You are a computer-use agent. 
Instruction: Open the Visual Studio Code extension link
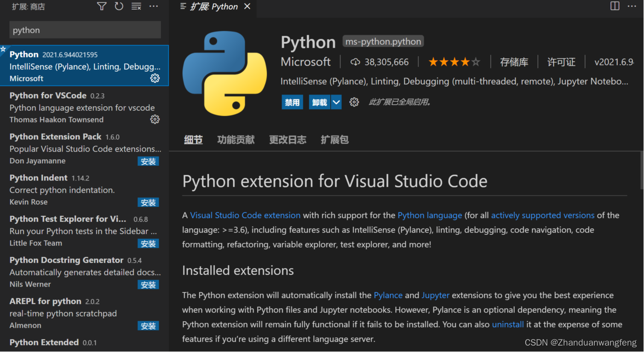[245, 215]
